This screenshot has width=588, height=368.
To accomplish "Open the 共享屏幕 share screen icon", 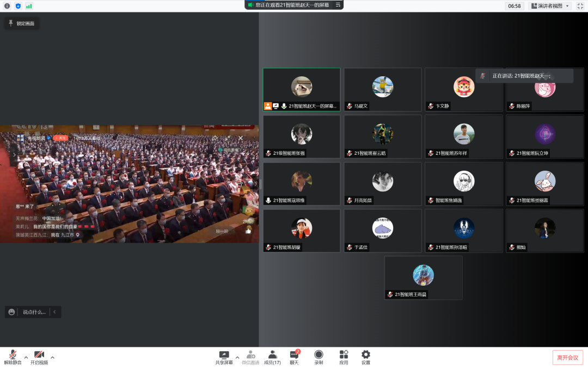I will click(x=224, y=355).
